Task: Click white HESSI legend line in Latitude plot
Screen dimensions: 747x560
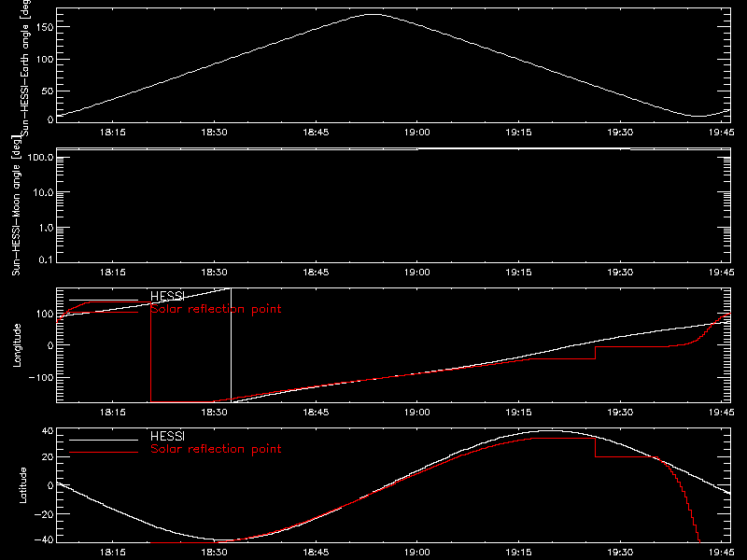Action: [x=104, y=440]
